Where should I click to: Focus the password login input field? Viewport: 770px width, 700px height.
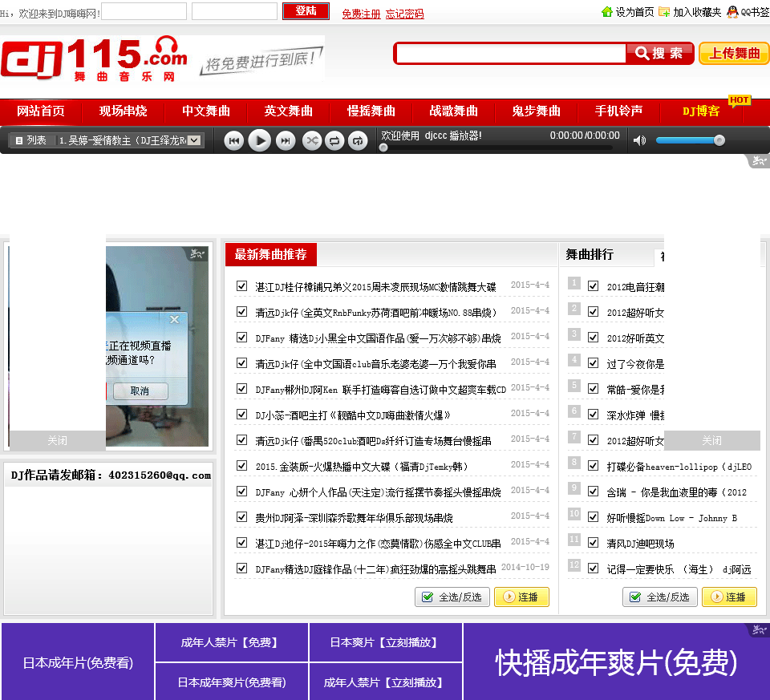tap(234, 11)
